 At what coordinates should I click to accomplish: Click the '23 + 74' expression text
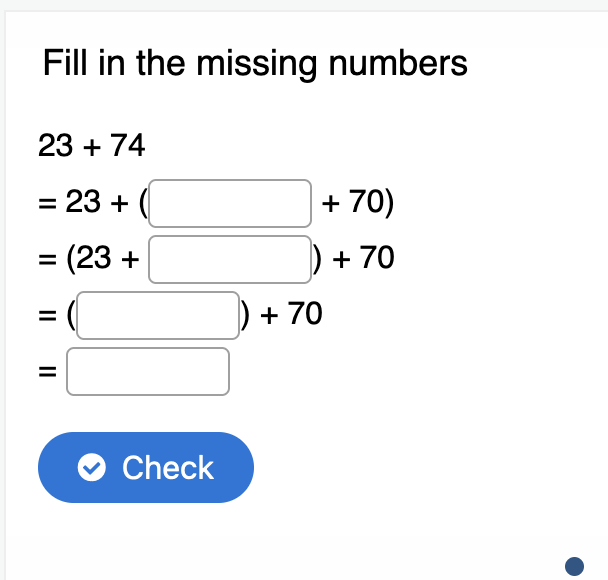91,147
